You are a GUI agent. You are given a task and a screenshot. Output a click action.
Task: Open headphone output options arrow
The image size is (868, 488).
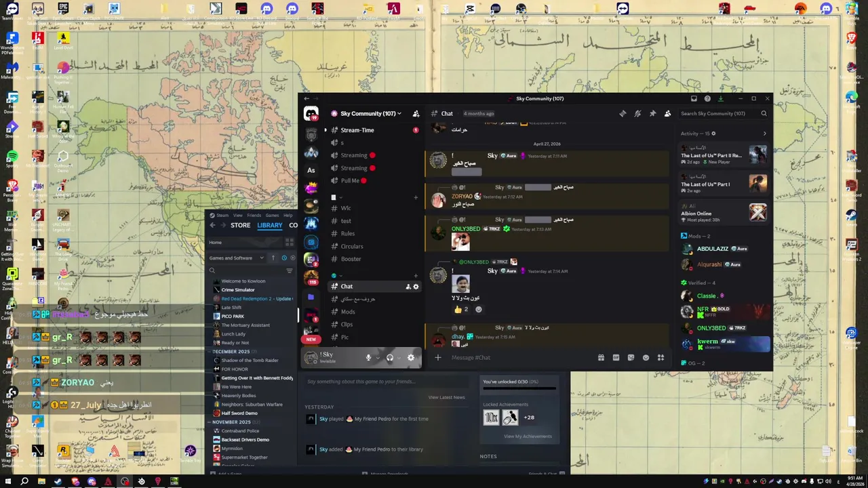pos(399,358)
